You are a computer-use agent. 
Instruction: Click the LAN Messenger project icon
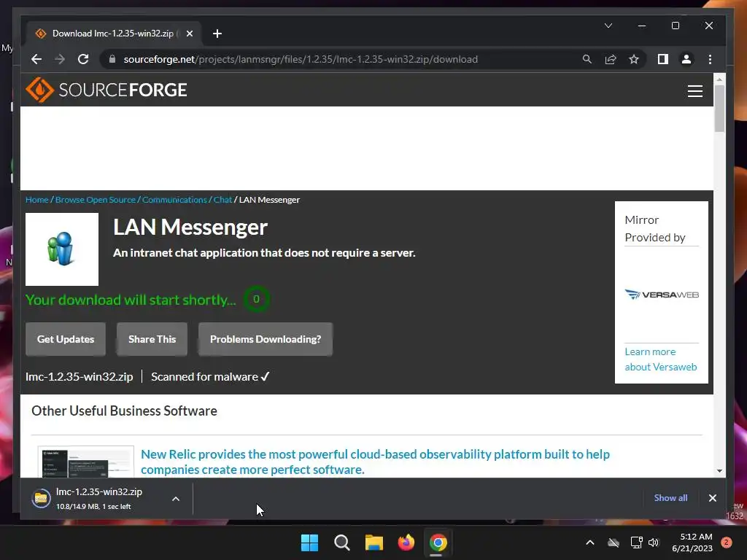pyautogui.click(x=62, y=249)
